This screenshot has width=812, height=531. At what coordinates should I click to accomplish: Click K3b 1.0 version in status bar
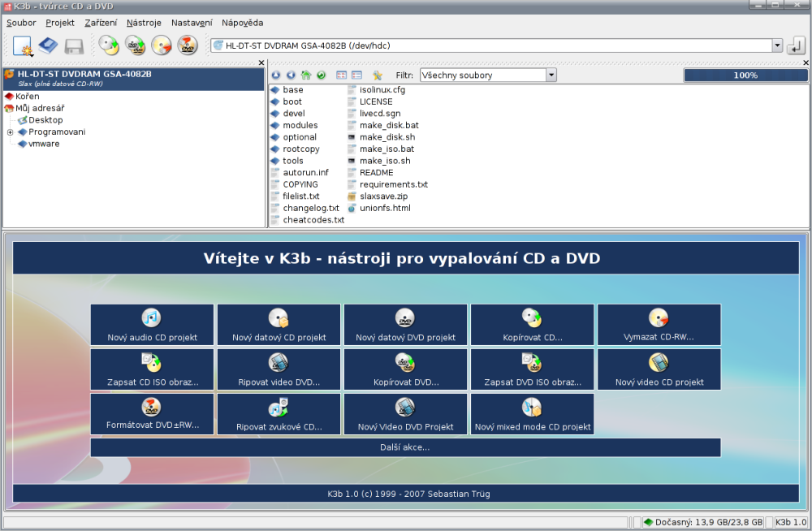(x=791, y=522)
